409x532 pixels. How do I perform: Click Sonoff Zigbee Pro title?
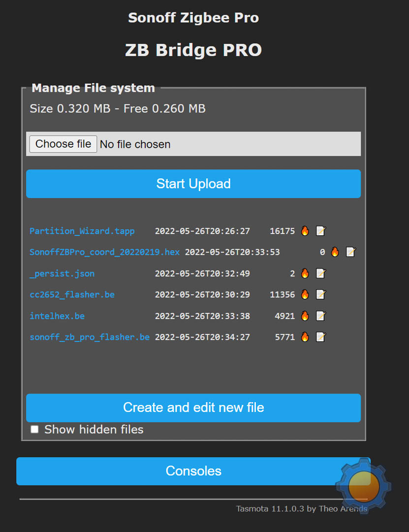click(x=193, y=18)
